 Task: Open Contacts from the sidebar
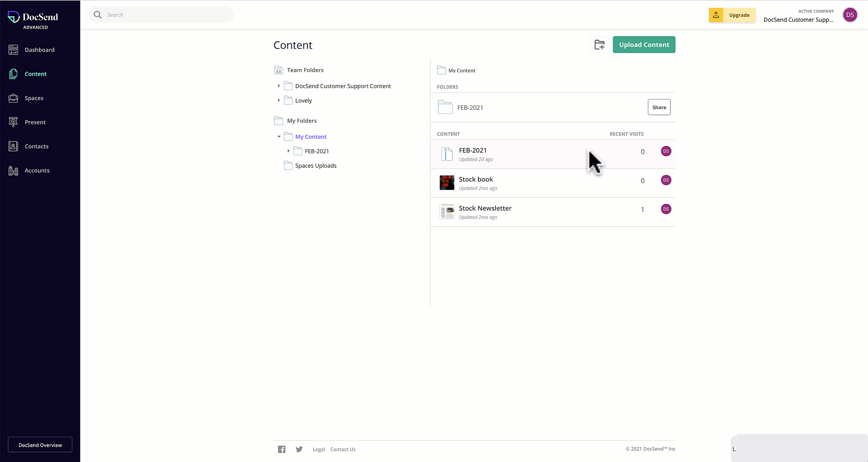pyautogui.click(x=37, y=146)
